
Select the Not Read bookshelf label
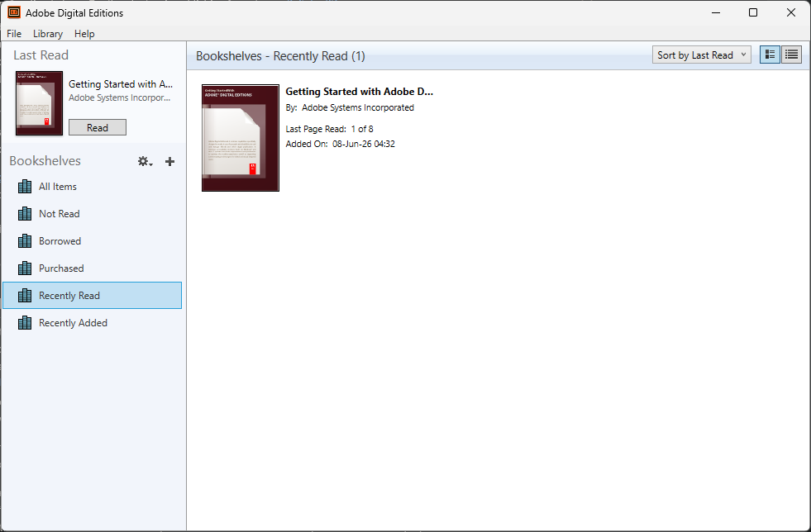[x=59, y=214]
